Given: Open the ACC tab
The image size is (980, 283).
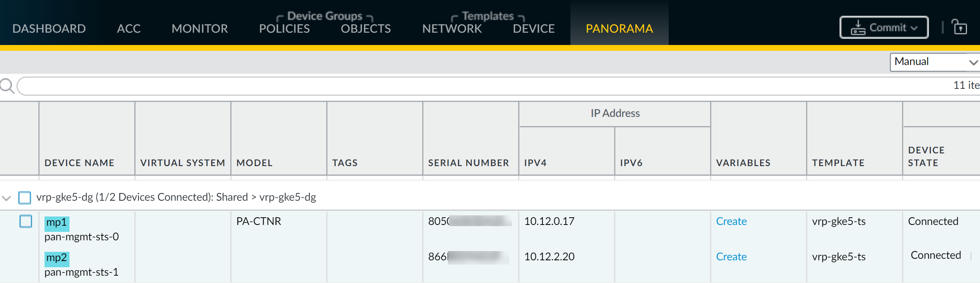Looking at the screenshot, I should 129,28.
